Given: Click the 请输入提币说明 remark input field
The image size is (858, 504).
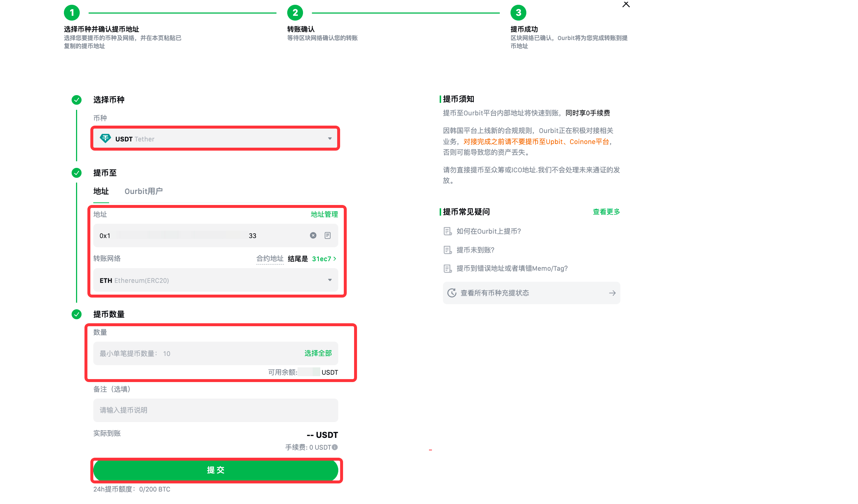Looking at the screenshot, I should coord(215,410).
